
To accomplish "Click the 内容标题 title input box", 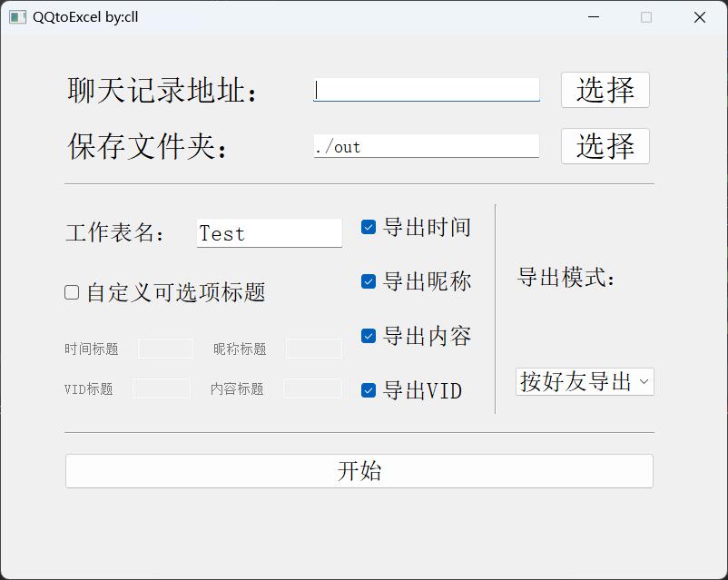I will coord(314,388).
